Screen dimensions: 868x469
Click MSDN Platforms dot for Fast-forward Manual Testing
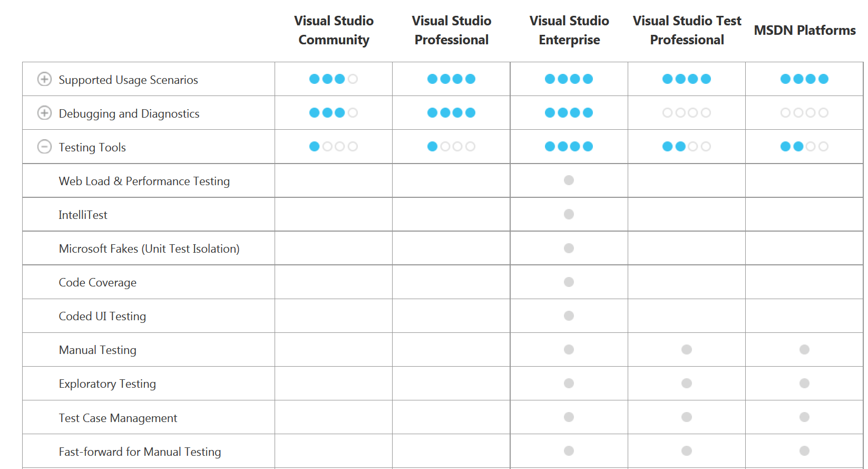[x=804, y=451]
